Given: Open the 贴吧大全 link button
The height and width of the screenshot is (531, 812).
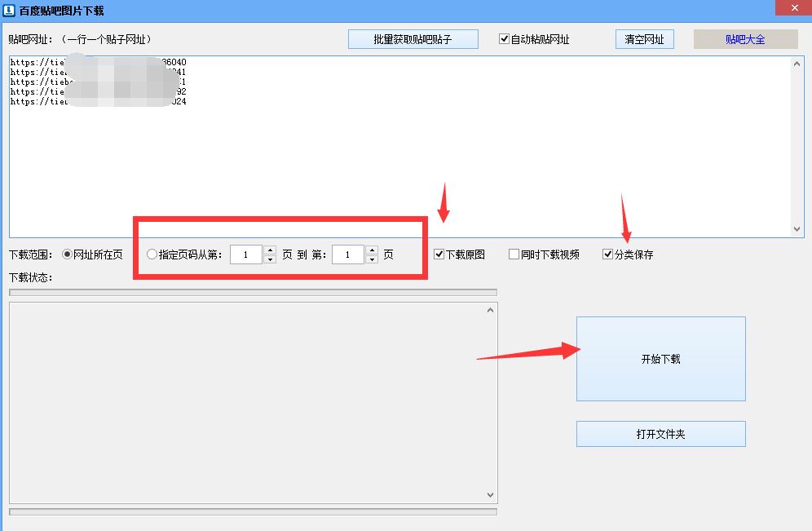Looking at the screenshot, I should 745,39.
